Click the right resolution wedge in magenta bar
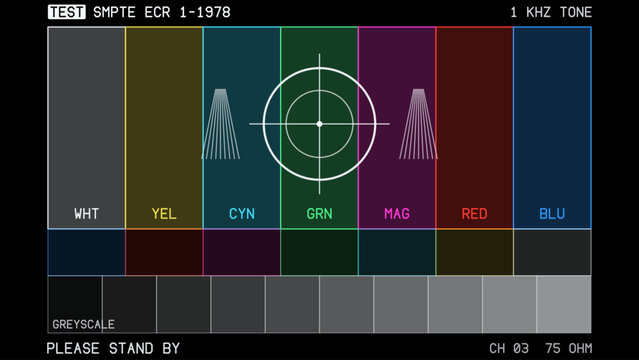This screenshot has width=639, height=360. tap(419, 124)
